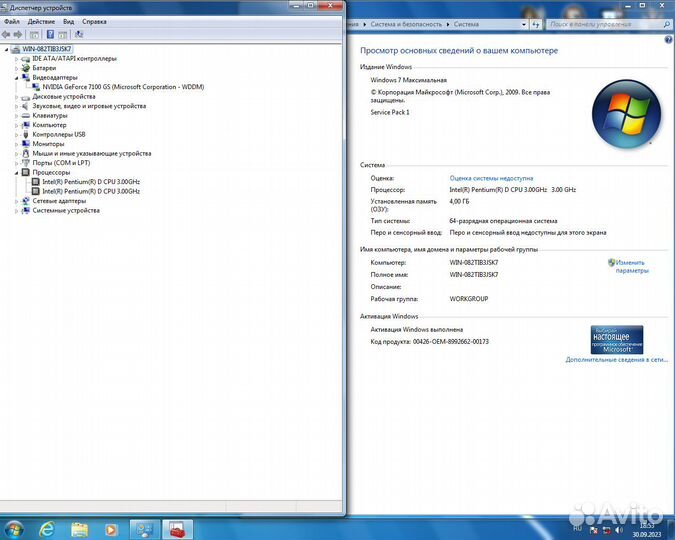
Task: Collapse the WIN-082TIB3JSK7 root node
Action: 6,50
